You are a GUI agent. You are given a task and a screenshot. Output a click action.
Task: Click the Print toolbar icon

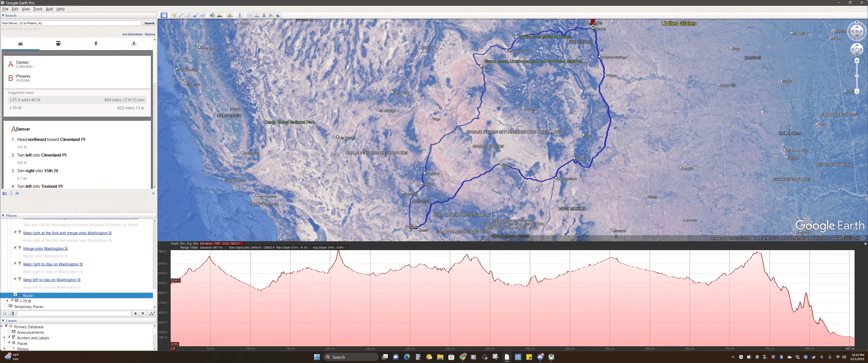click(x=257, y=16)
